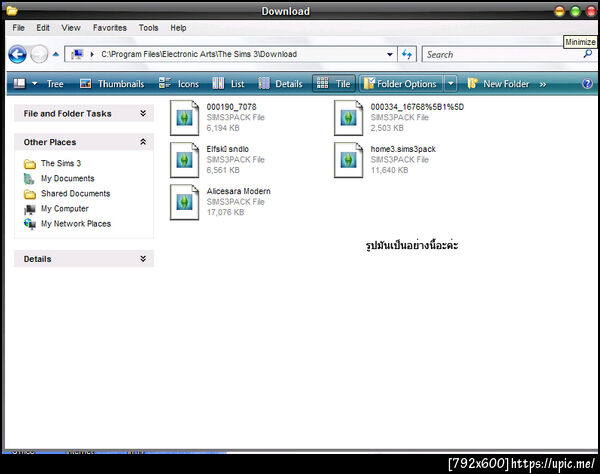This screenshot has height=474, width=600.
Task: Open Folder Options
Action: pos(401,84)
